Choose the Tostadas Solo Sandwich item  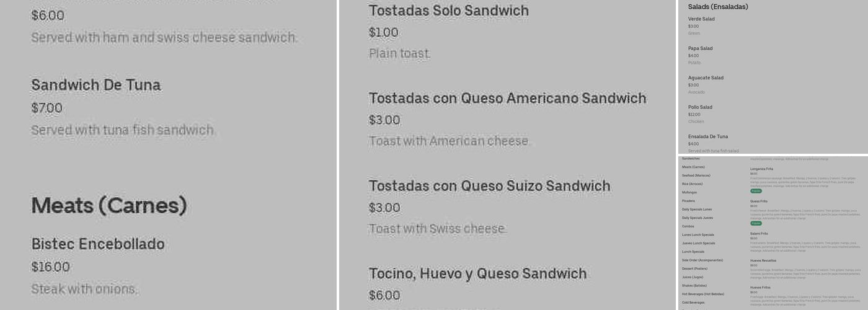click(448, 11)
